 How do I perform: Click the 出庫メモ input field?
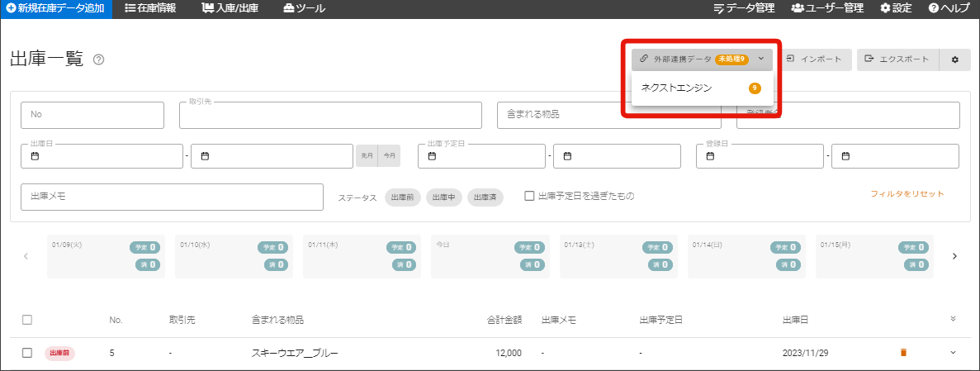click(x=172, y=197)
